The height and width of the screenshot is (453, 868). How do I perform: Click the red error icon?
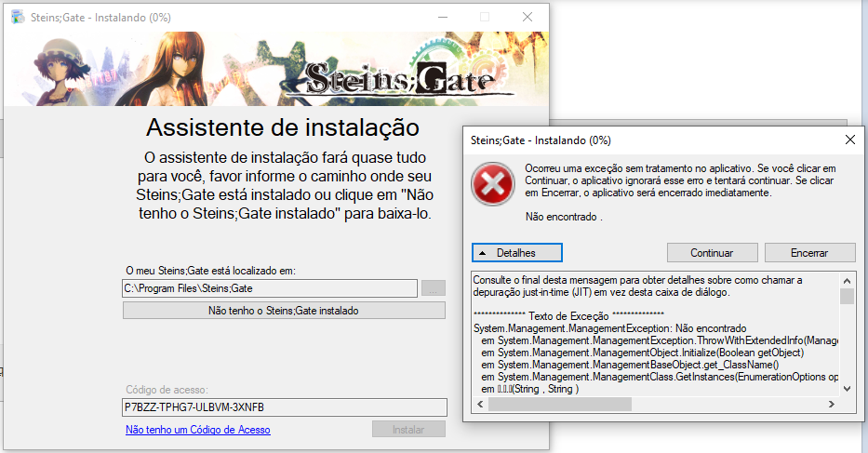[x=493, y=184]
